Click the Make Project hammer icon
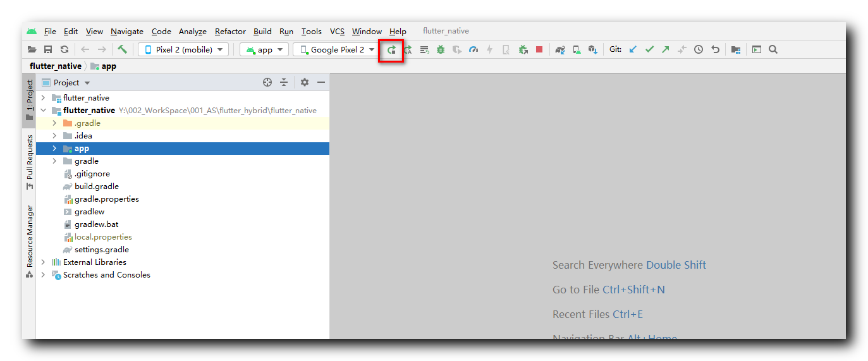The width and height of the screenshot is (868, 361). pyautogui.click(x=123, y=49)
